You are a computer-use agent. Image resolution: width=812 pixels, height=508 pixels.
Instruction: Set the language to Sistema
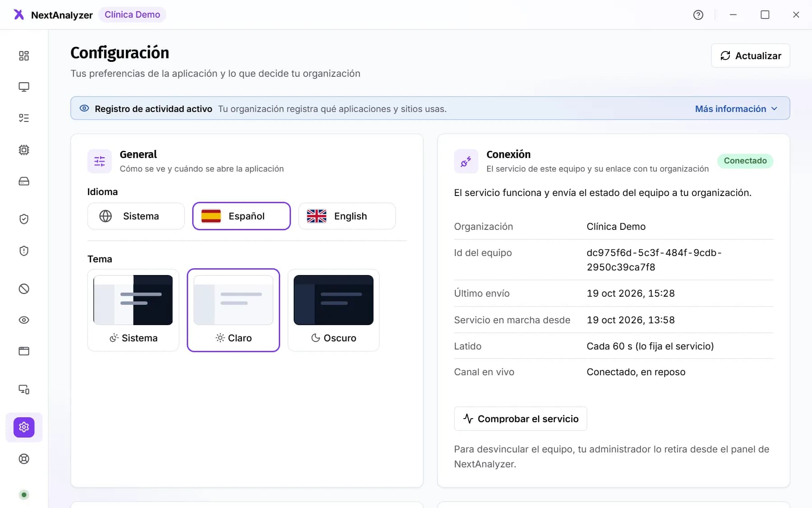(136, 216)
